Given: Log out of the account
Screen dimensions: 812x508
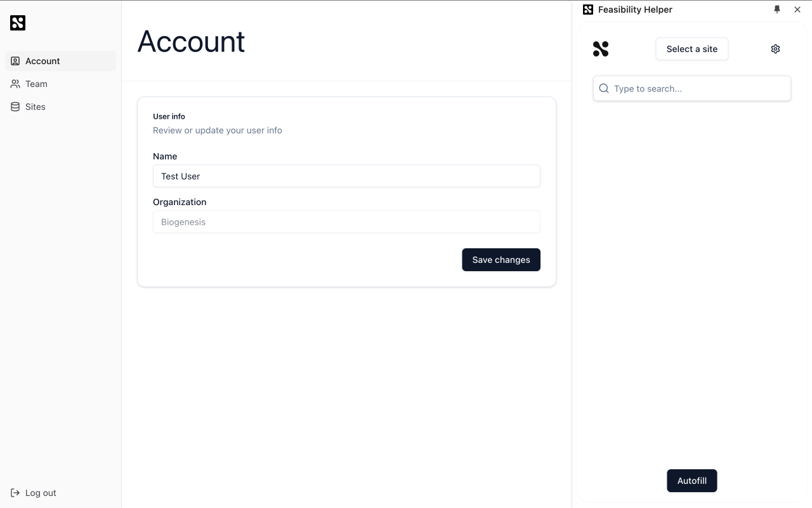Looking at the screenshot, I should 41,493.
